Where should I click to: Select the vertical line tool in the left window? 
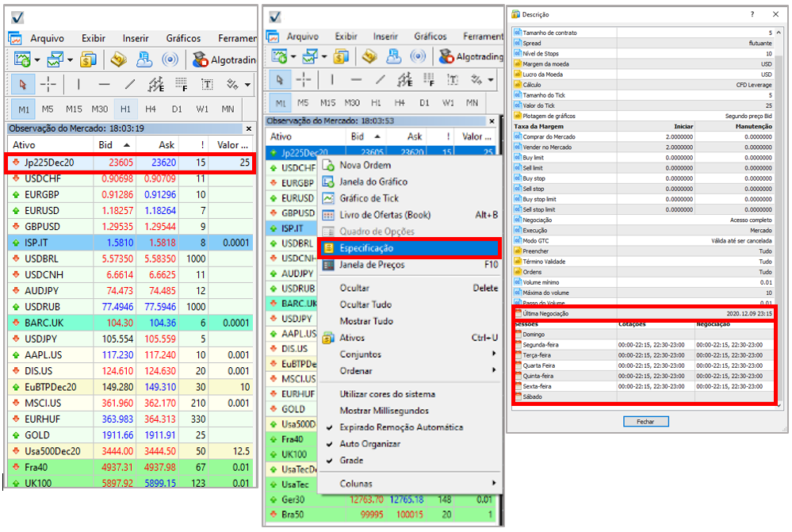tap(78, 84)
